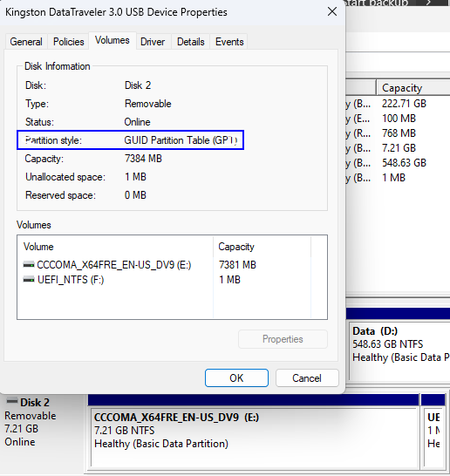The width and height of the screenshot is (450, 476).
Task: Select the small UEFI partition block on Disk 2
Action: point(434,437)
